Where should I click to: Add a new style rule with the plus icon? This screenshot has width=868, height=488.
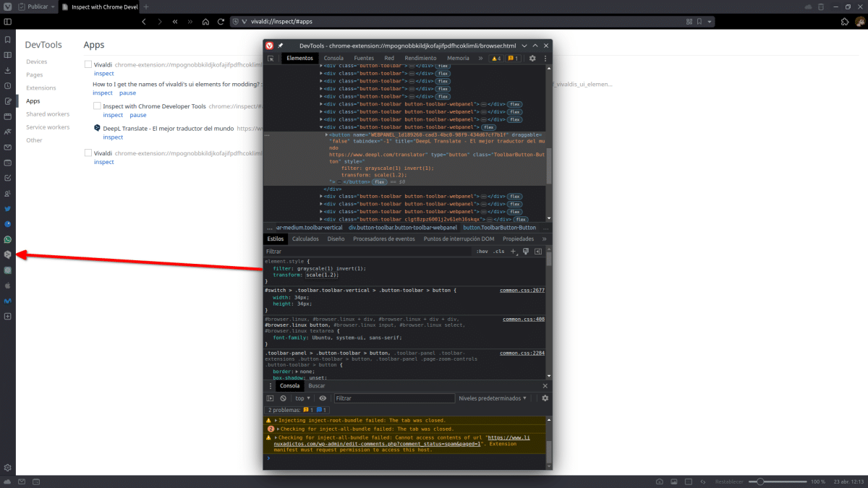(513, 252)
